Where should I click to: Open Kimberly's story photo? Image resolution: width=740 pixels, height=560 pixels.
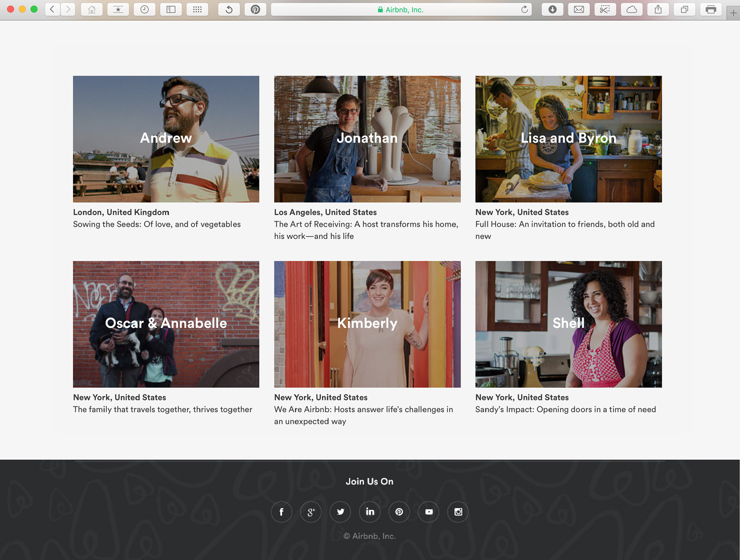367,324
